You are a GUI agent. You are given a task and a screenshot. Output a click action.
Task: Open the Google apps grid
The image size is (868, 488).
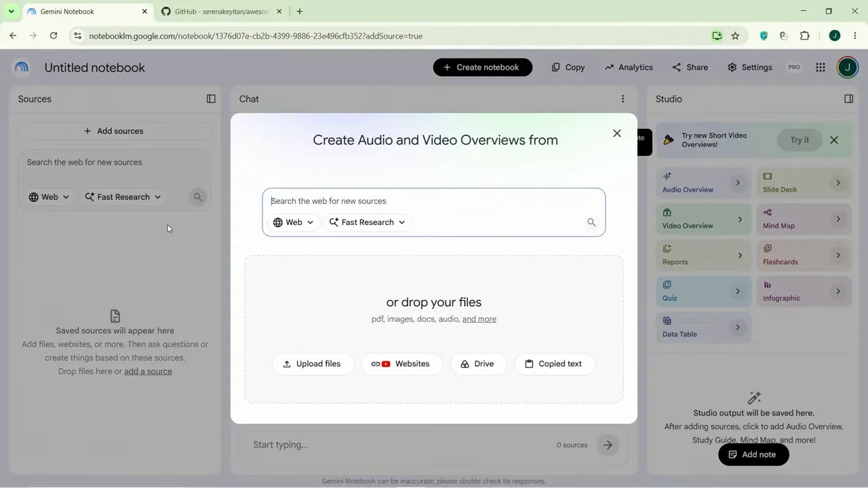[821, 67]
